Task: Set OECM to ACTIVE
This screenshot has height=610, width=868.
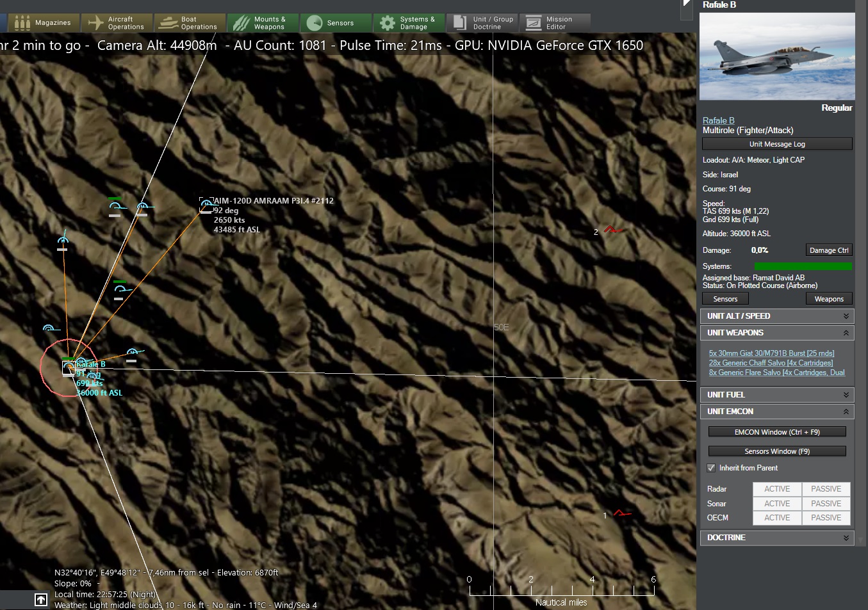Action: coord(777,518)
